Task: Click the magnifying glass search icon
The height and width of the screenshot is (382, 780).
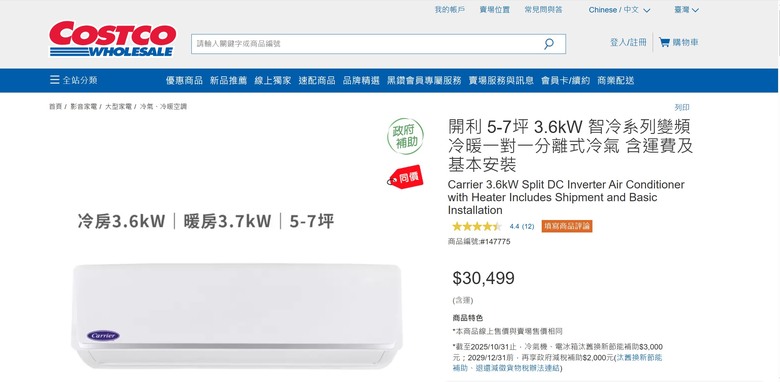Action: pos(549,44)
